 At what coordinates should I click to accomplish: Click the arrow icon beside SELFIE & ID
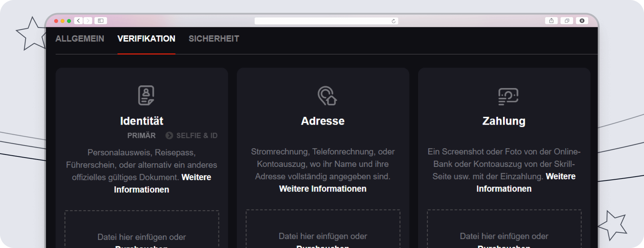click(169, 135)
